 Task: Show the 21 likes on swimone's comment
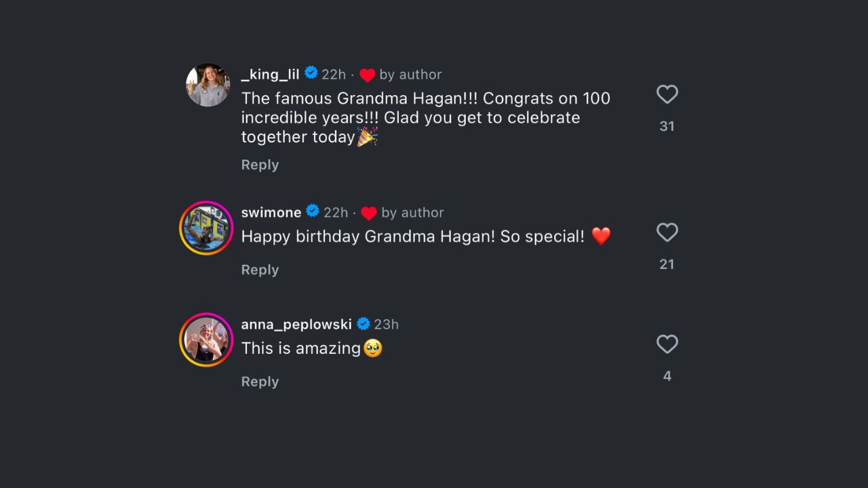(x=667, y=264)
